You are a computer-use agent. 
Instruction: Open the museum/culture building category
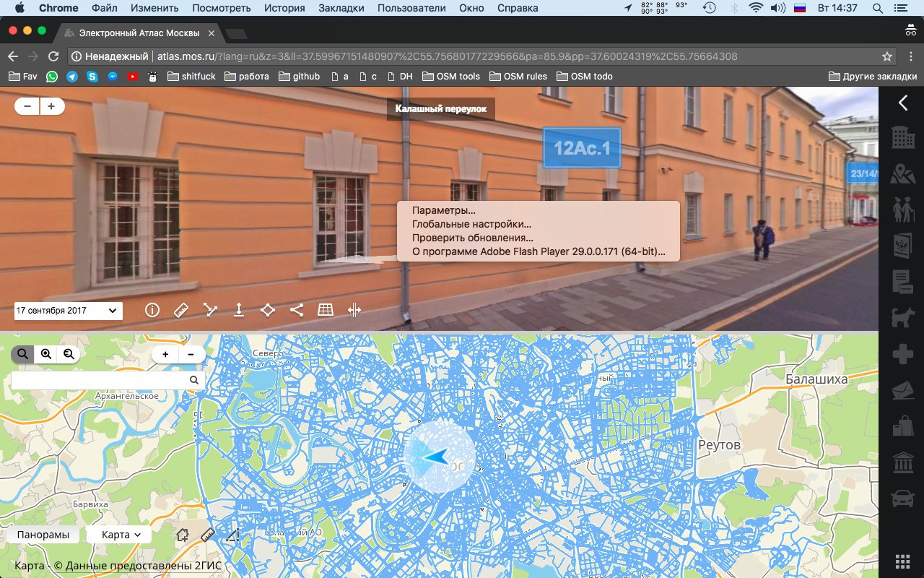click(903, 462)
